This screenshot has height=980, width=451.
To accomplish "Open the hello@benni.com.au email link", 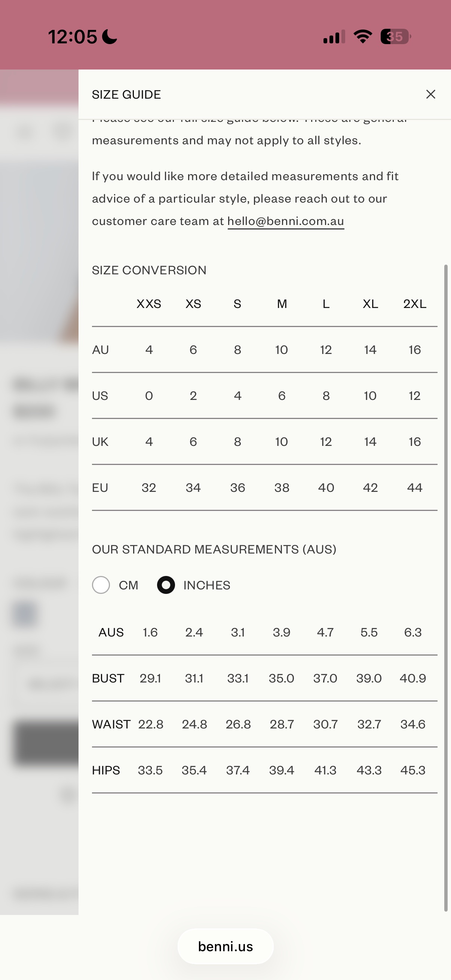I will (x=286, y=221).
